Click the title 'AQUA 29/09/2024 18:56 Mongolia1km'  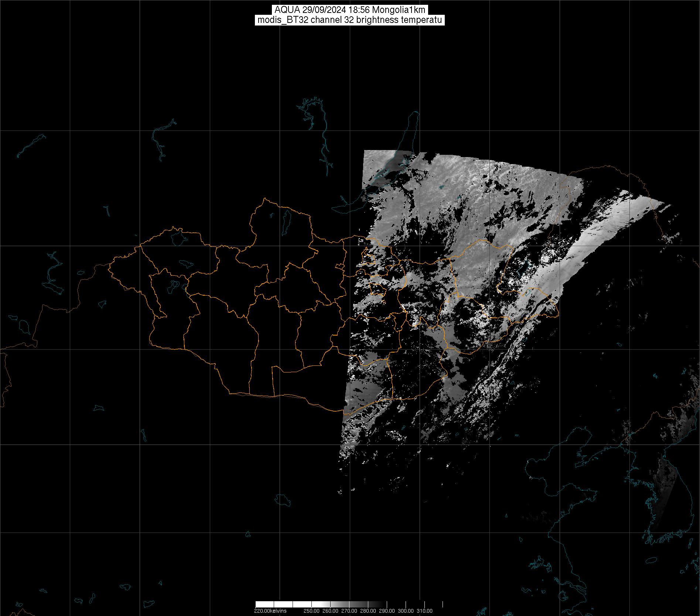click(x=350, y=10)
